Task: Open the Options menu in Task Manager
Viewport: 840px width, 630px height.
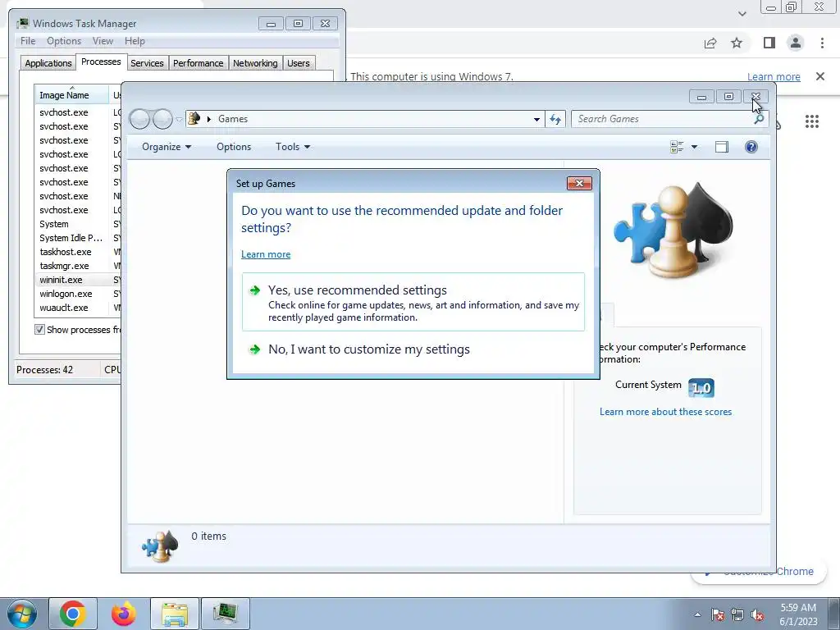Action: pos(64,41)
